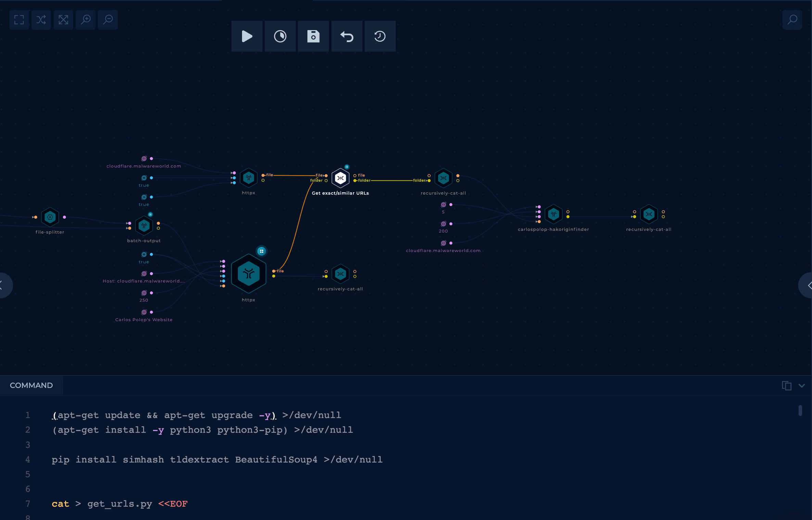
Task: Select the rightmost recursively-cat-all node
Action: pos(649,214)
